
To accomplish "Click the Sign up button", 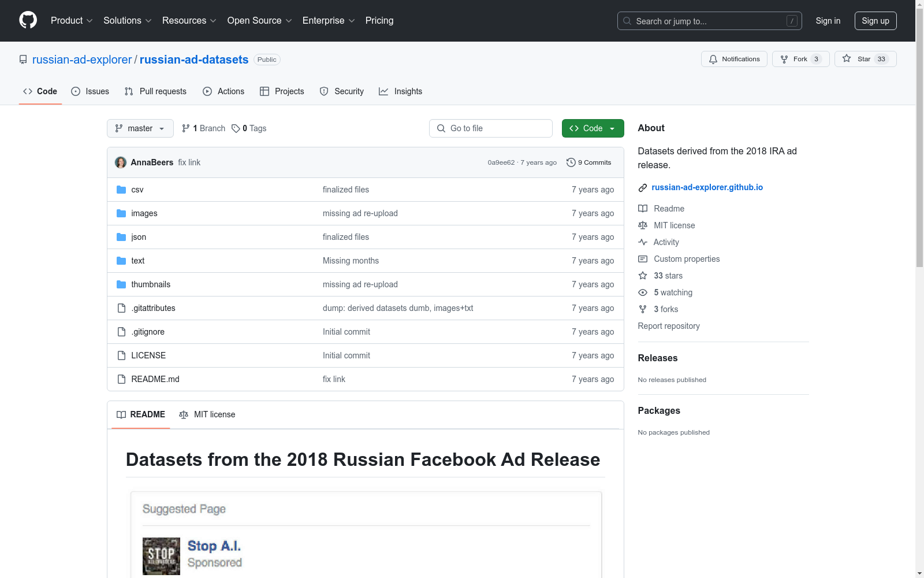I will (875, 21).
